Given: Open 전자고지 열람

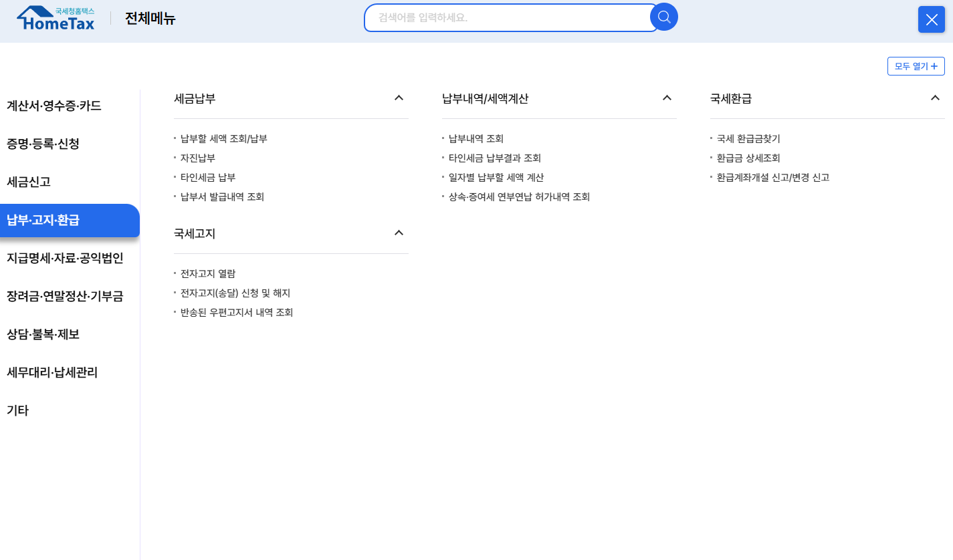Looking at the screenshot, I should 207,273.
